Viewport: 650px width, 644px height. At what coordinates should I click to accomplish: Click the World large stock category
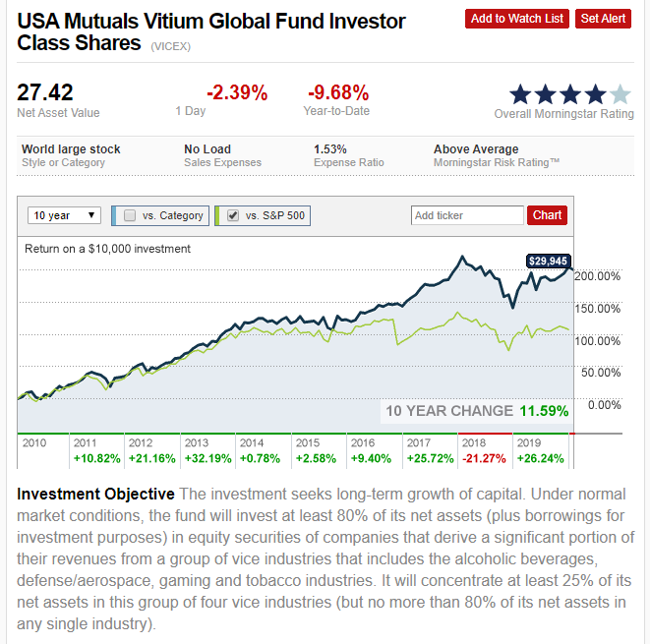(71, 149)
